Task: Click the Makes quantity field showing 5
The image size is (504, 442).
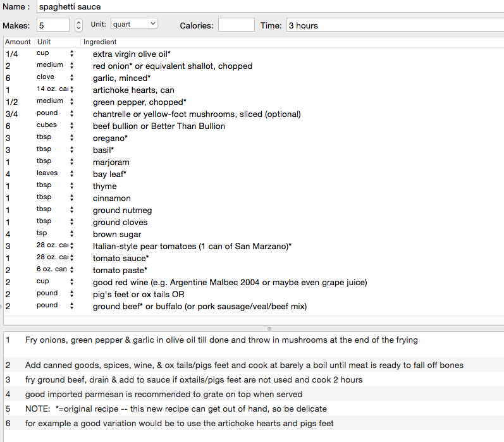Action: 53,25
